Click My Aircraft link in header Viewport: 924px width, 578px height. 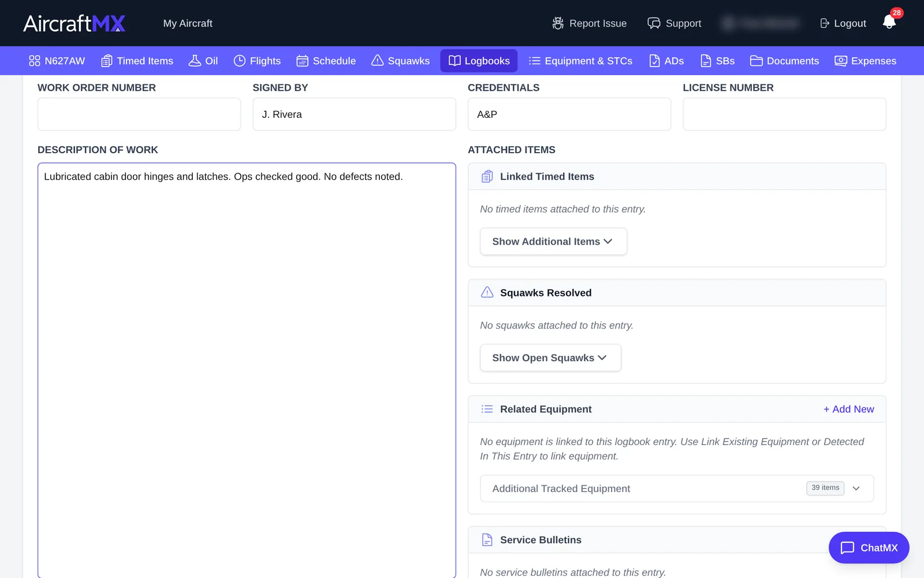pos(188,23)
